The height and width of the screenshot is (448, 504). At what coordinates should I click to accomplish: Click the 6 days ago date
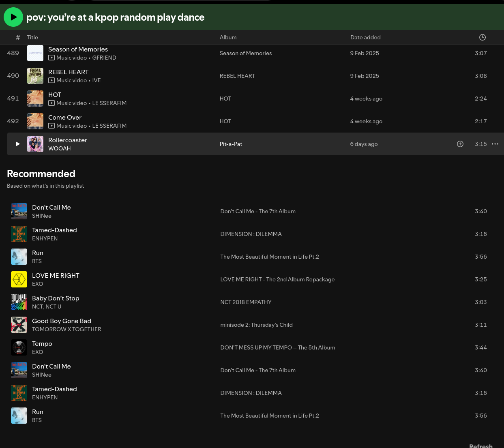pyautogui.click(x=364, y=144)
